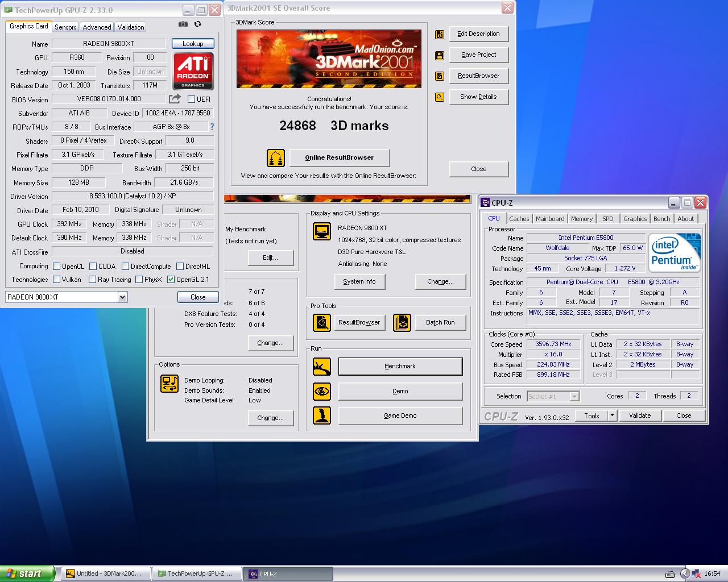Viewport: 728px width, 582px height.
Task: Open the CPU-Z Caches tab
Action: coord(519,219)
